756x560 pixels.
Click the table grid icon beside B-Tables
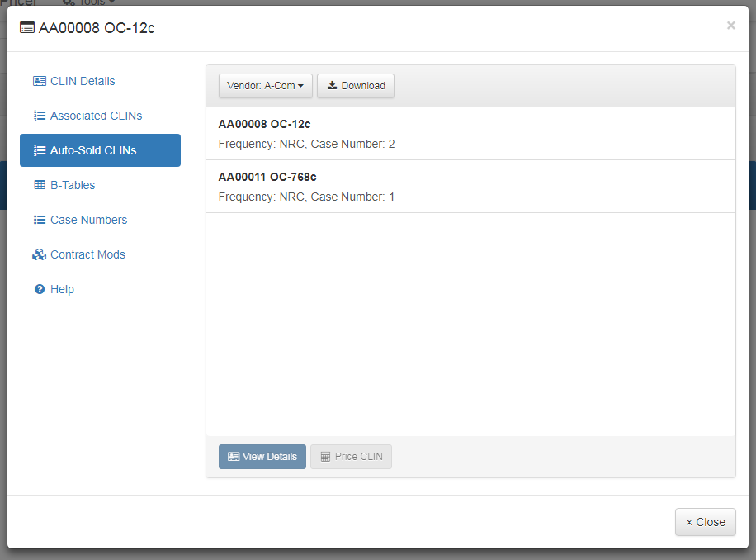coord(40,185)
